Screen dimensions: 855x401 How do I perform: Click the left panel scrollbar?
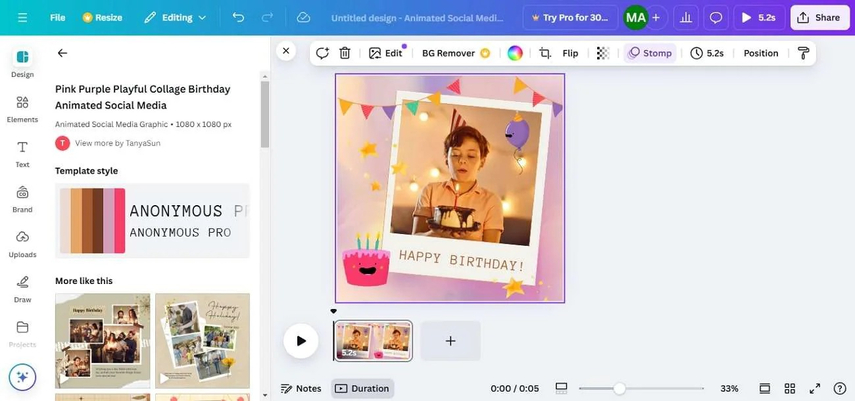tap(264, 115)
